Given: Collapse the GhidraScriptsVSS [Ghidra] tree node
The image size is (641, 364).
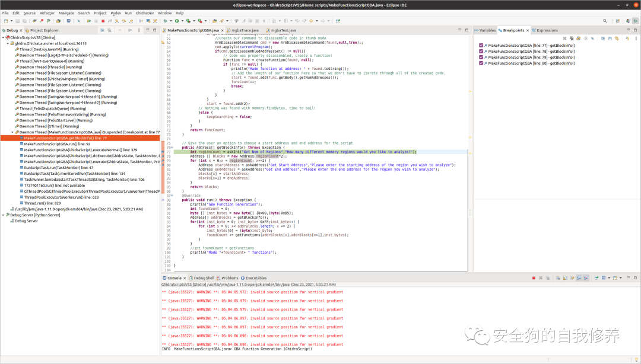Looking at the screenshot, I should 4,37.
